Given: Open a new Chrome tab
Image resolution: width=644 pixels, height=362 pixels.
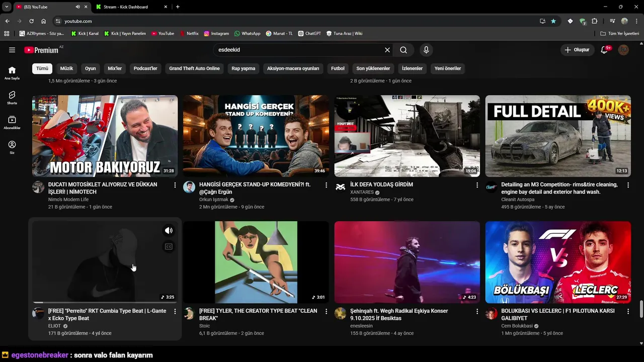Looking at the screenshot, I should (178, 7).
